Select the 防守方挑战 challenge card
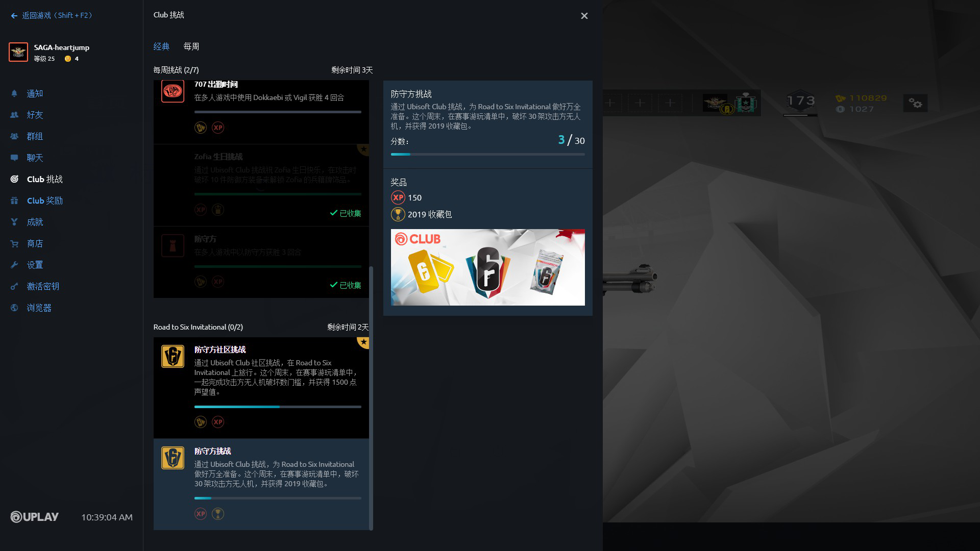Screen dimensions: 980x551 [x=261, y=484]
